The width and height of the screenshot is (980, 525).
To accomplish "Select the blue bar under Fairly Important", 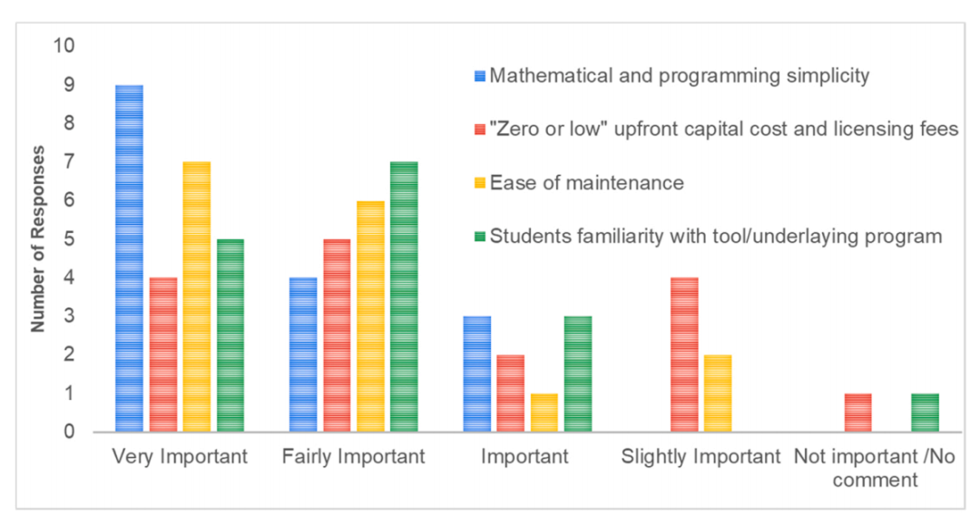I will pos(303,355).
